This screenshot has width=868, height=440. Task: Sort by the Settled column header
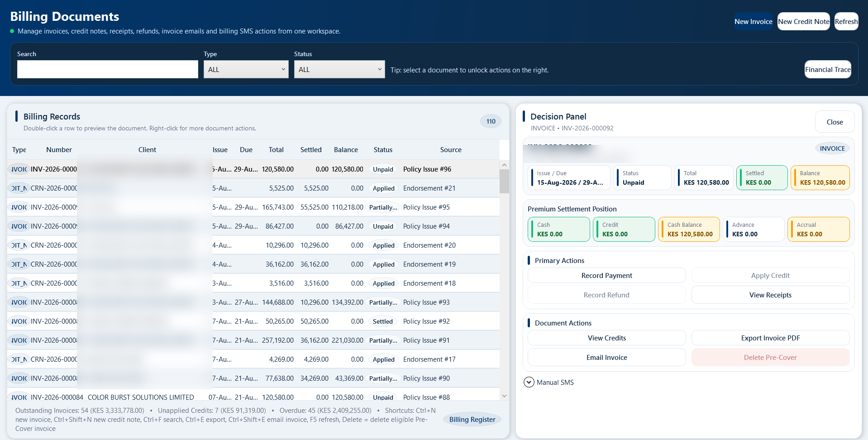311,149
